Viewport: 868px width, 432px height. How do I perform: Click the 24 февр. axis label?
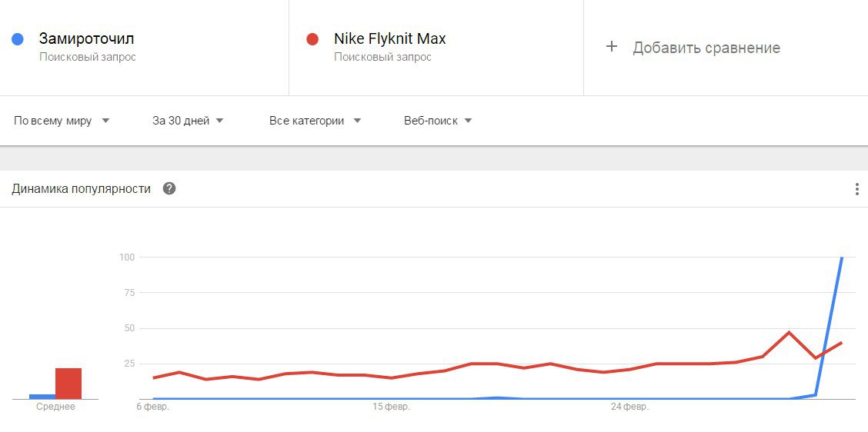click(x=630, y=407)
